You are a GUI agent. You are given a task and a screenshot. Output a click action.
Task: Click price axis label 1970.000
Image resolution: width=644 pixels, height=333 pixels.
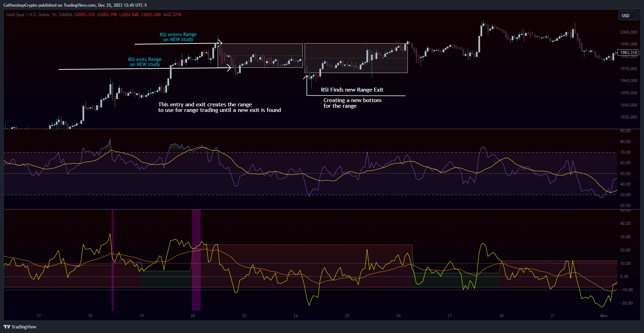629,69
